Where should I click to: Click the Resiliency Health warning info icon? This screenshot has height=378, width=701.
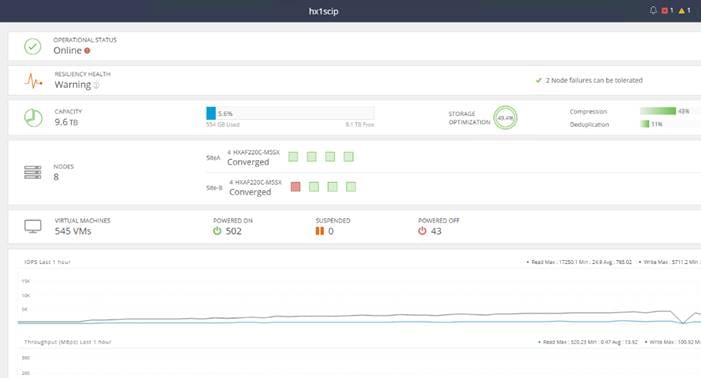(x=96, y=85)
